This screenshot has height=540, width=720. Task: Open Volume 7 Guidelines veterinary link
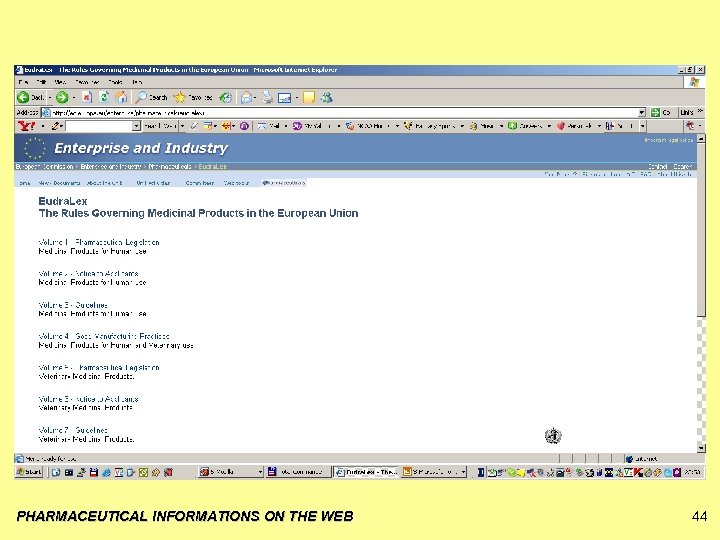tap(73, 430)
